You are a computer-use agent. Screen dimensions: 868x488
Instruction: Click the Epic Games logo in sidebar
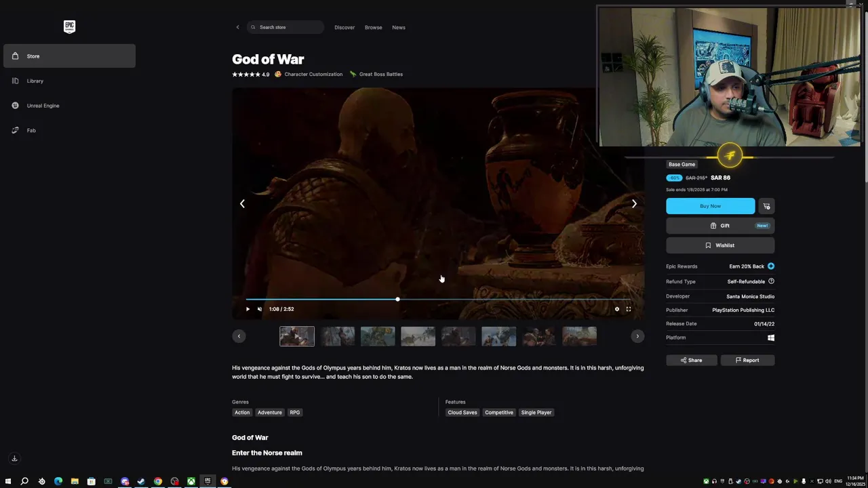pyautogui.click(x=69, y=27)
